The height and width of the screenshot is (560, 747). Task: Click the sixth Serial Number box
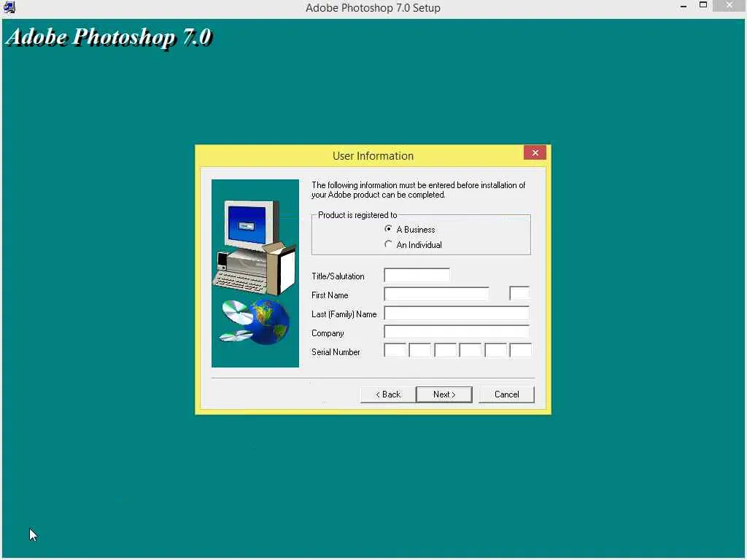pyautogui.click(x=520, y=350)
